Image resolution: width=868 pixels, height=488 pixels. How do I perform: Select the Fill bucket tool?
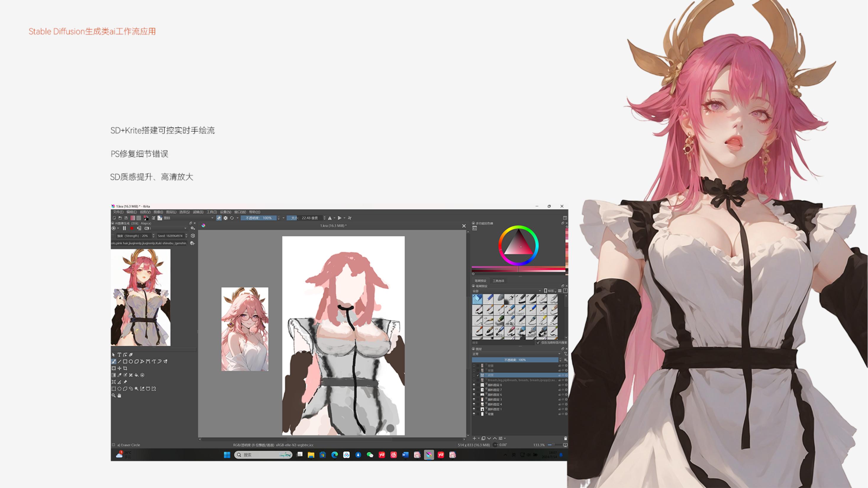click(136, 375)
